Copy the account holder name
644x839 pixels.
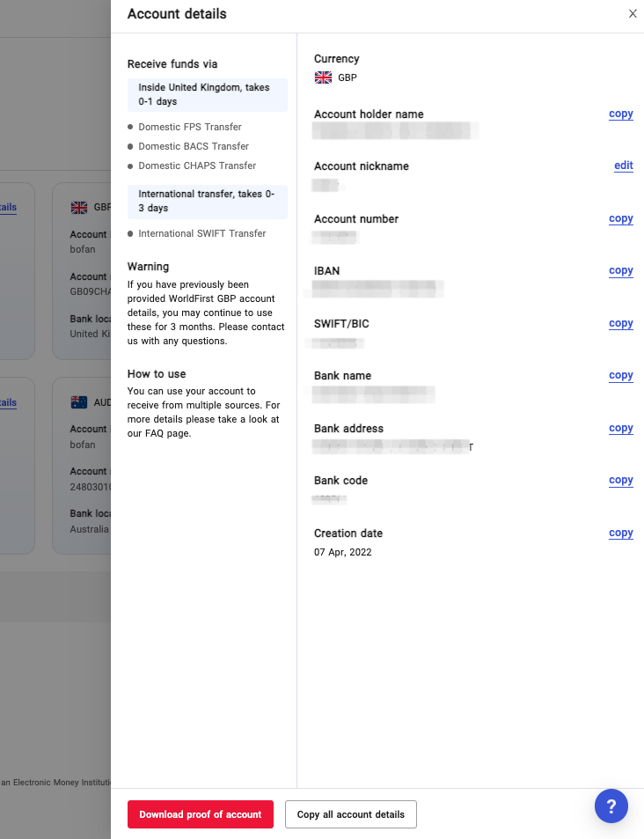click(620, 114)
